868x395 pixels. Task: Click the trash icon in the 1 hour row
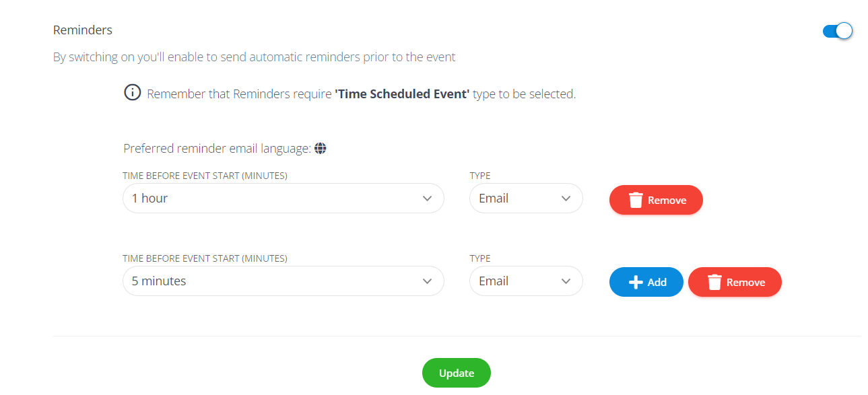click(x=636, y=200)
